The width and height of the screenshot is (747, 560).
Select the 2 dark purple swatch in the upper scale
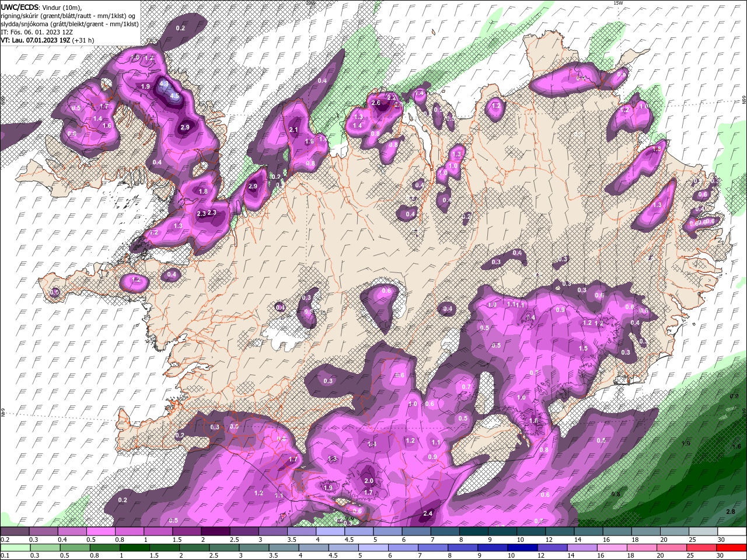[215, 531]
